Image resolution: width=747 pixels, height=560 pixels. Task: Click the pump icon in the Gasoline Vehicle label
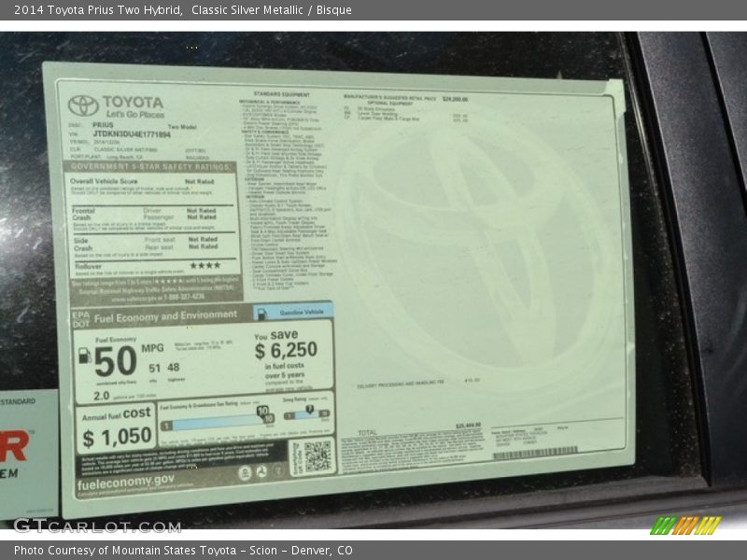coord(261,314)
